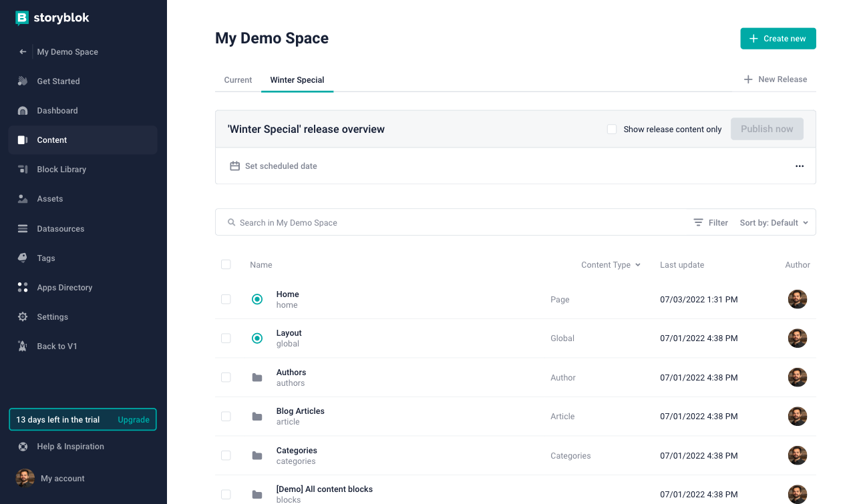This screenshot has height=504, width=863.
Task: Click the Datasources sidebar icon
Action: point(23,228)
